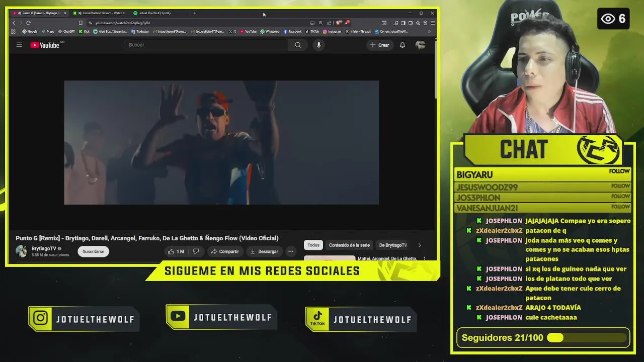Mute the Punto G tab via speaker icon
Viewport: 644px width, 362px height.
20,13
